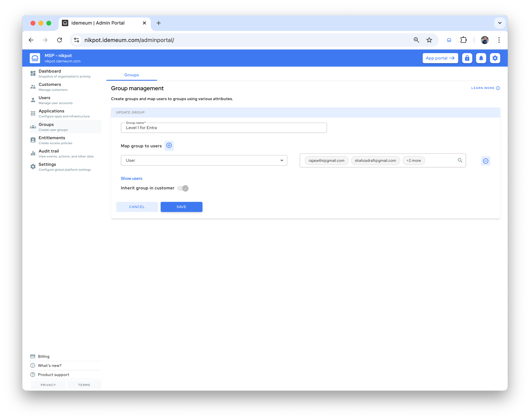
Task: Open Entitlements in the sidebar
Action: coord(65,140)
